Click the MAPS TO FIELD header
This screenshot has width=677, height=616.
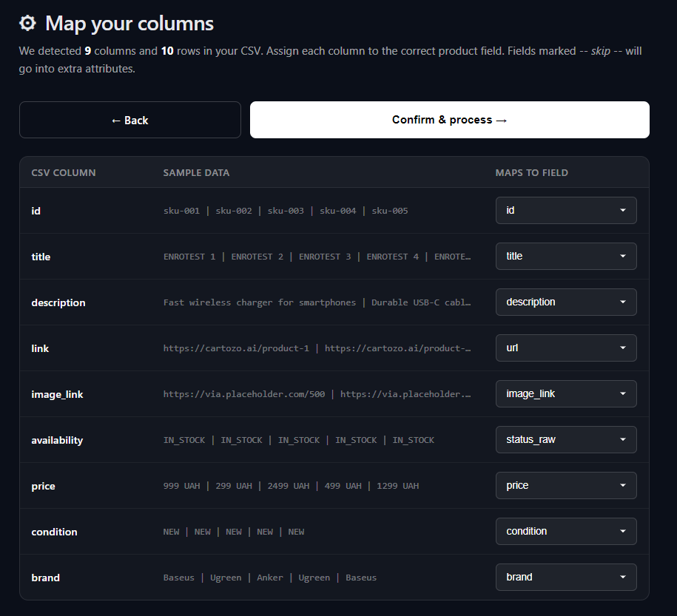[531, 172]
